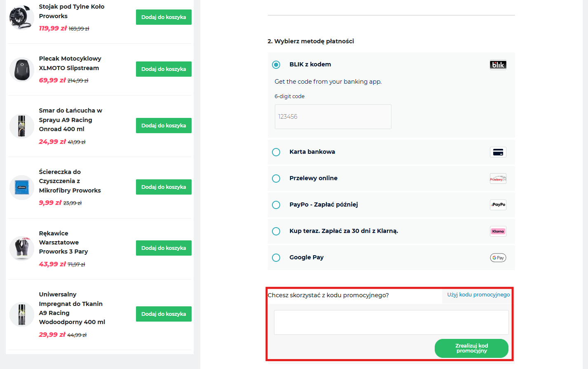
Task: Click the BLIK logo icon
Action: coord(498,65)
